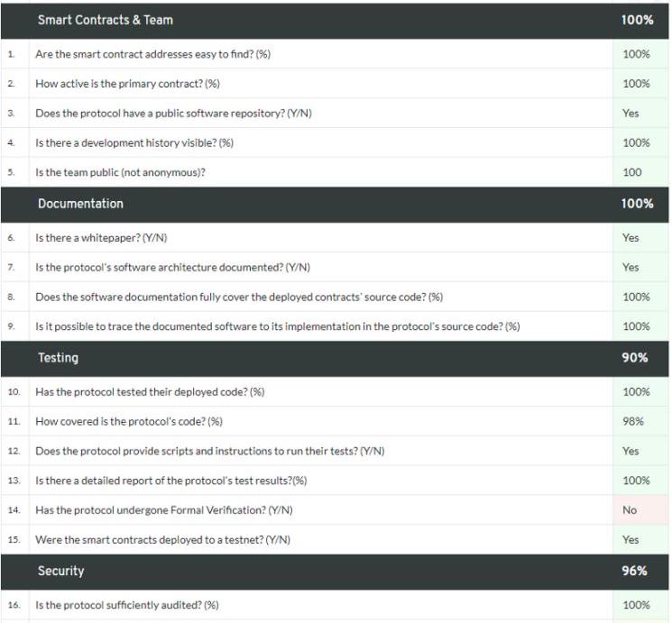Select the scripts and instructions to run tests row

click(x=209, y=451)
